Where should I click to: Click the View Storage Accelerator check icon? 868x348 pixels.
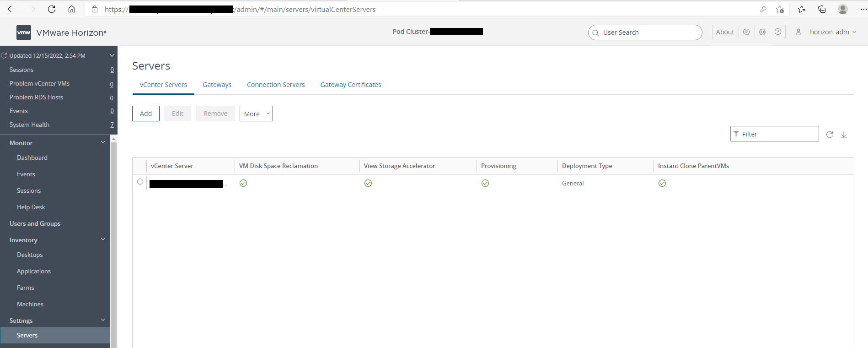coord(368,183)
